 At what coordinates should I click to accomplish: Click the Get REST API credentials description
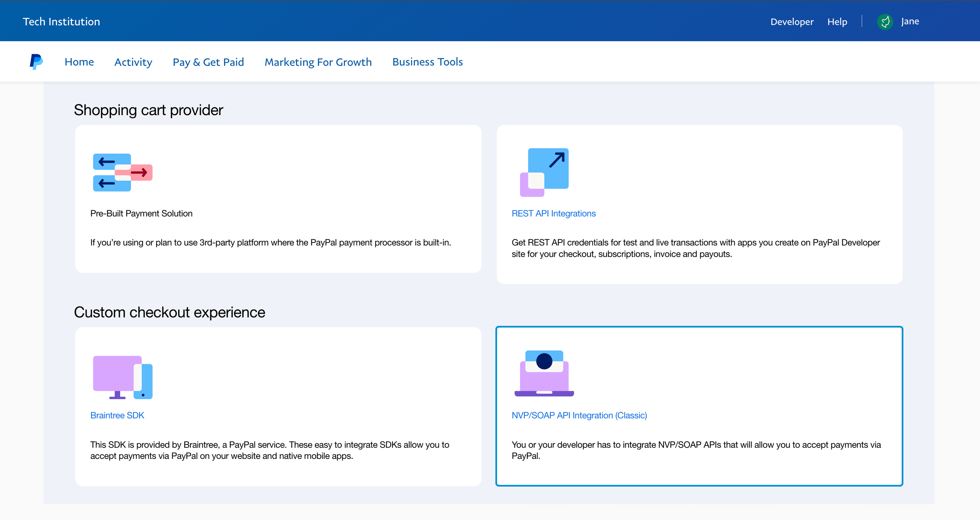click(696, 248)
